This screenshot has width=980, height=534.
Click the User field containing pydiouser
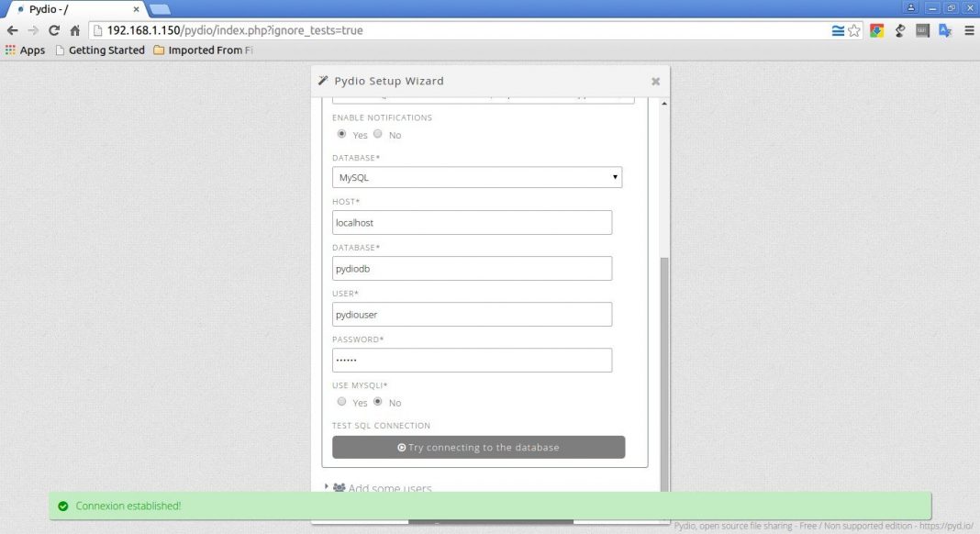click(472, 315)
